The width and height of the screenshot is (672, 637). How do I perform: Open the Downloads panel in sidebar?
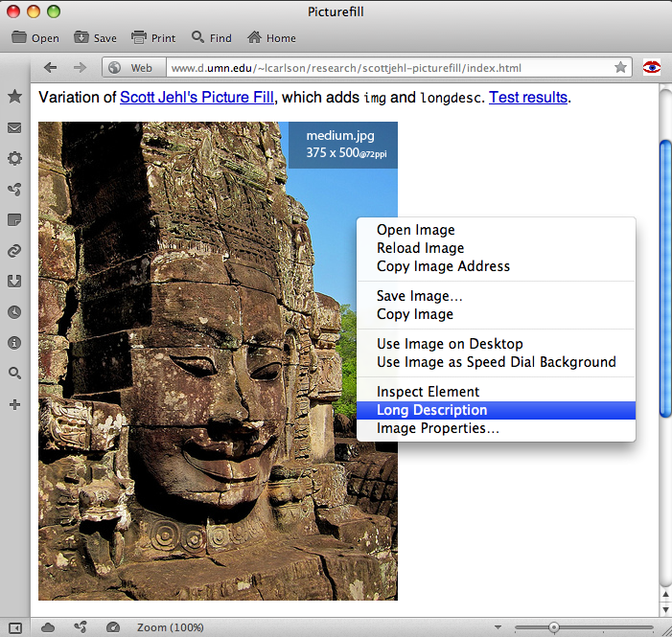point(14,281)
